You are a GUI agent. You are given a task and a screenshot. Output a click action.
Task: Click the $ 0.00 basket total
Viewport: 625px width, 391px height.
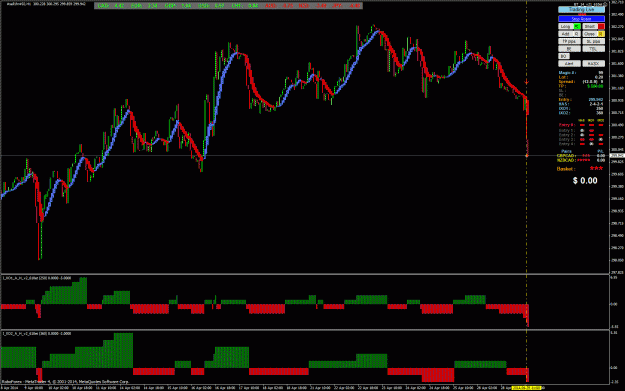(x=585, y=181)
